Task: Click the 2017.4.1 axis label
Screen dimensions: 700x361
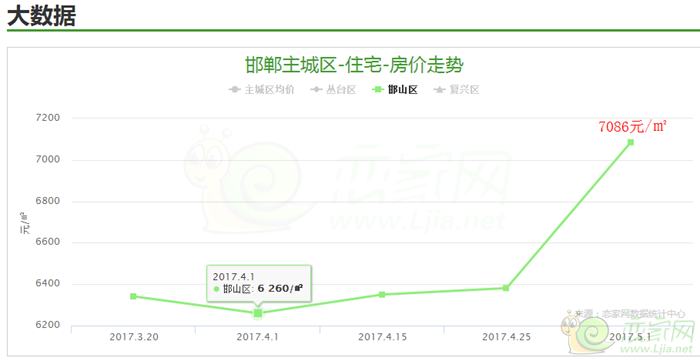Action: click(x=258, y=337)
